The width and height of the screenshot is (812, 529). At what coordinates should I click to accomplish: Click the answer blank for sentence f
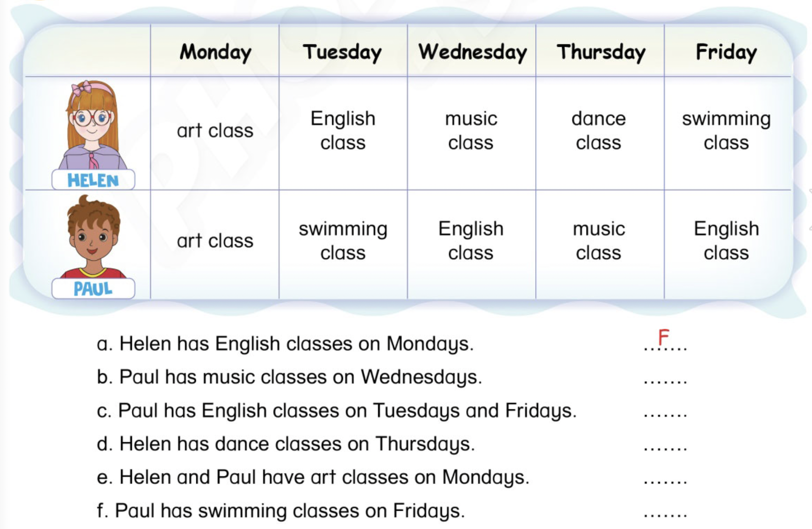(x=665, y=514)
